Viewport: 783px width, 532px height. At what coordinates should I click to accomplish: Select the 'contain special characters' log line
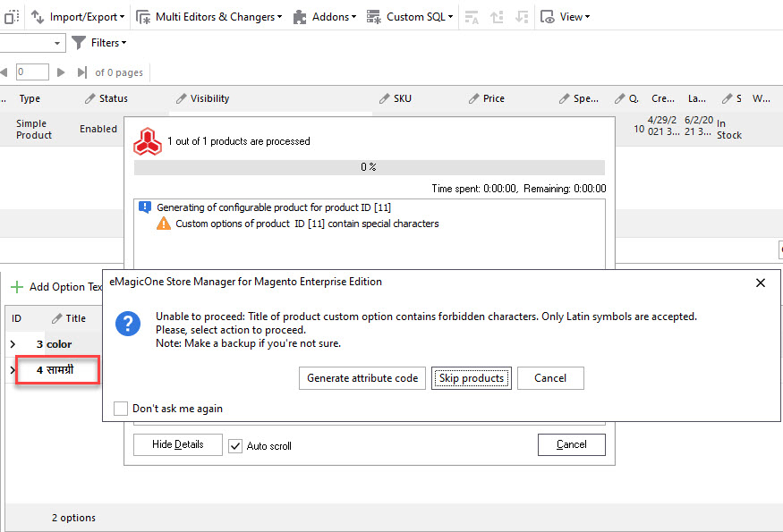point(307,224)
